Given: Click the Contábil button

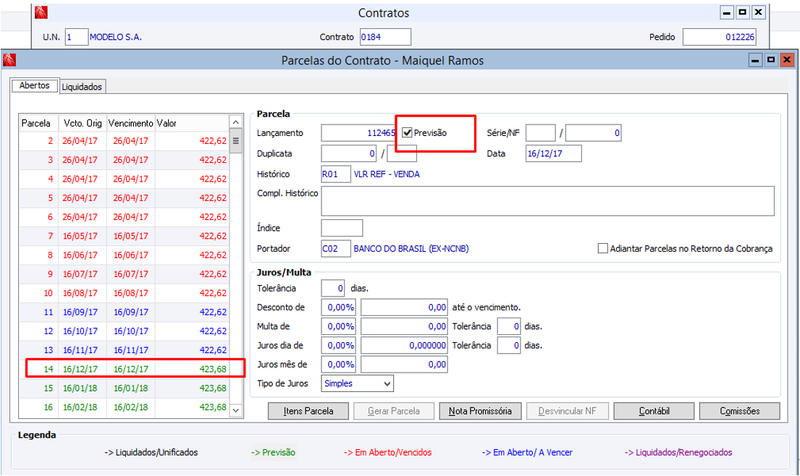Looking at the screenshot, I should tap(654, 411).
